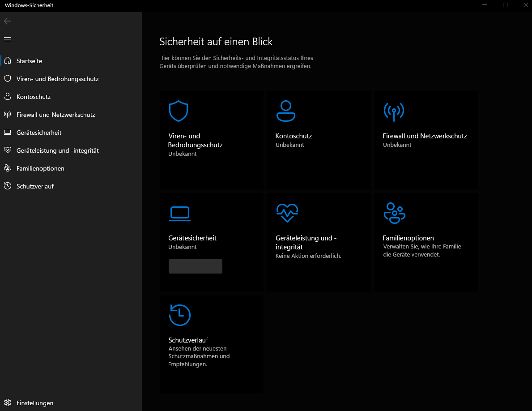The height and width of the screenshot is (411, 532).
Task: Open Schutzverlauf in the sidebar
Action: 35,186
